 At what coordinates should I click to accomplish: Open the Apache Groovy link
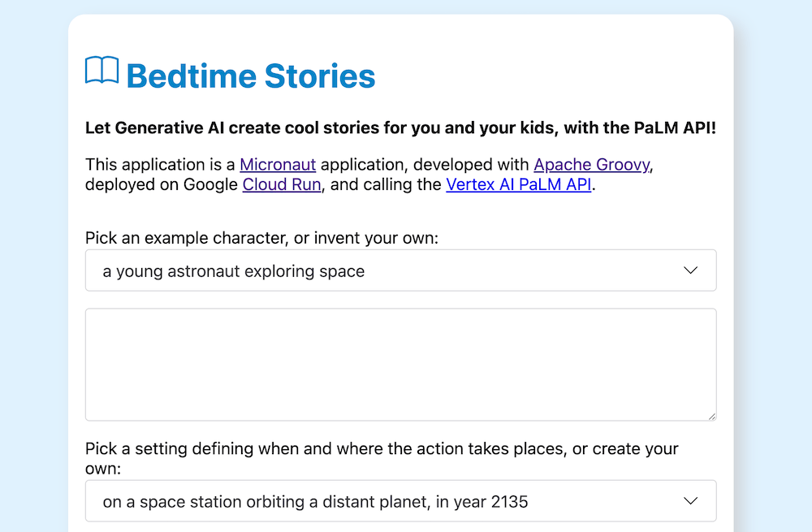591,164
